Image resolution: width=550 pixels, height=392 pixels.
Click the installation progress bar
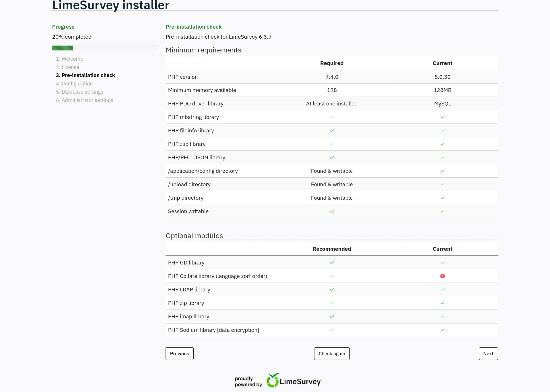105,48
